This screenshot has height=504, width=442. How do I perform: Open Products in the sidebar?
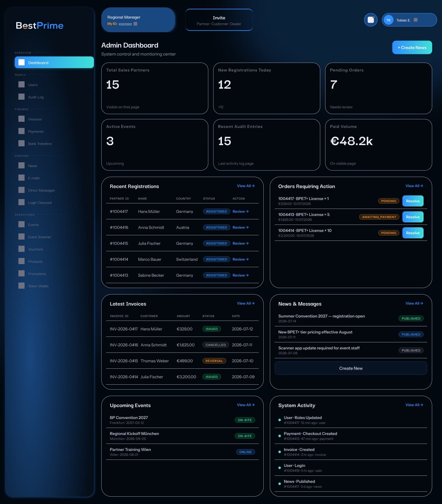pos(54,261)
